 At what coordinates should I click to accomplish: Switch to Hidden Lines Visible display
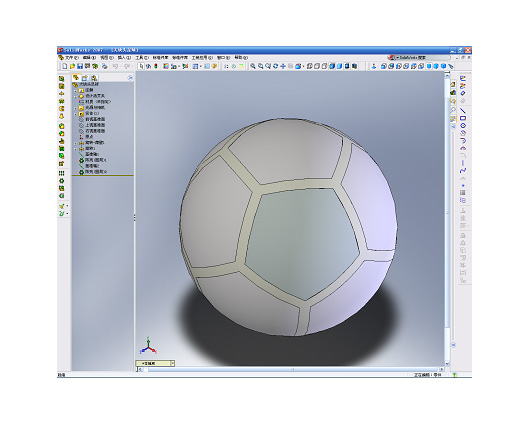317,67
